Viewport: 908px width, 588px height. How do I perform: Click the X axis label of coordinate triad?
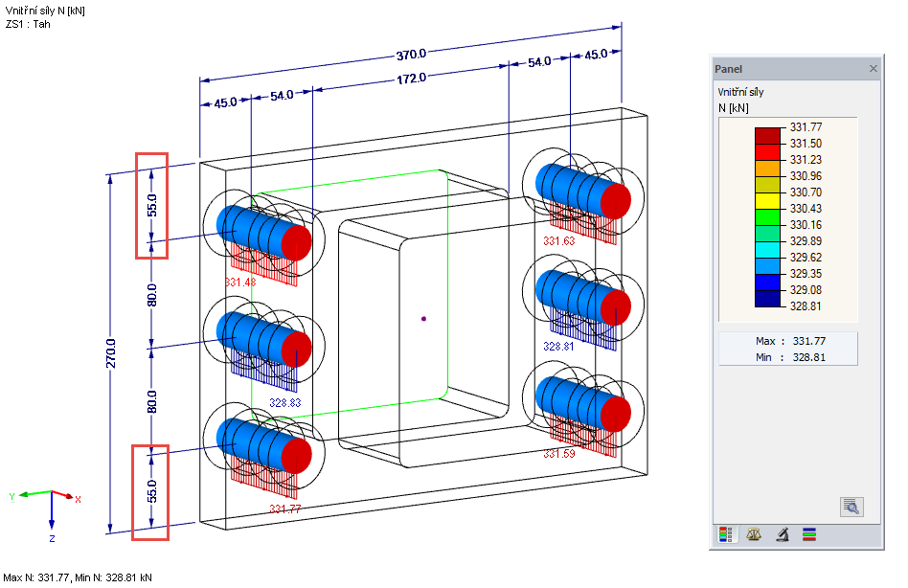[78, 499]
